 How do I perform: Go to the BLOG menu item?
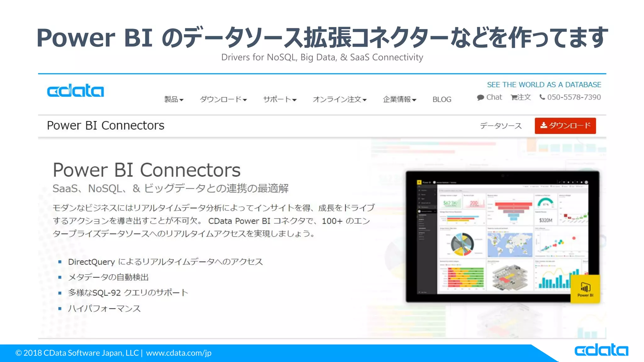[x=442, y=99]
